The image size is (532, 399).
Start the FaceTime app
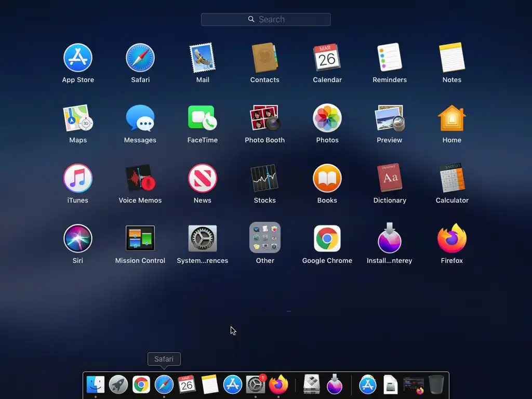point(203,118)
